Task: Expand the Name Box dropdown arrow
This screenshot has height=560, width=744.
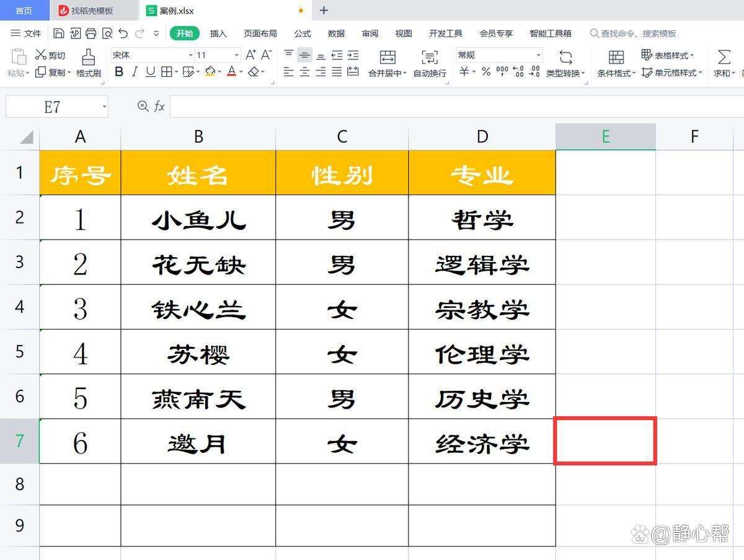Action: tap(104, 107)
